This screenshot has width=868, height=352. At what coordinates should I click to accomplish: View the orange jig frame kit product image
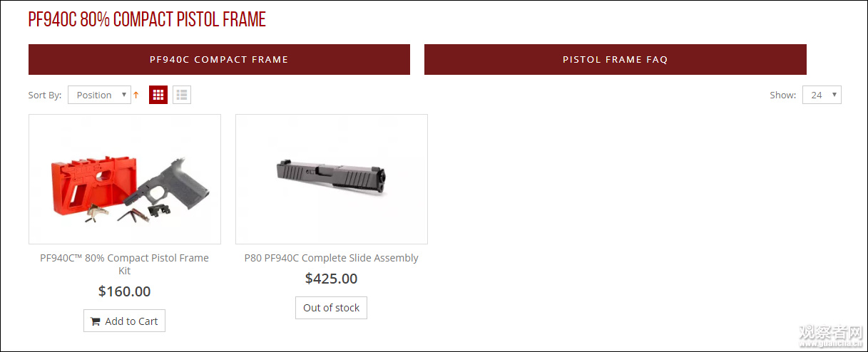coord(125,180)
